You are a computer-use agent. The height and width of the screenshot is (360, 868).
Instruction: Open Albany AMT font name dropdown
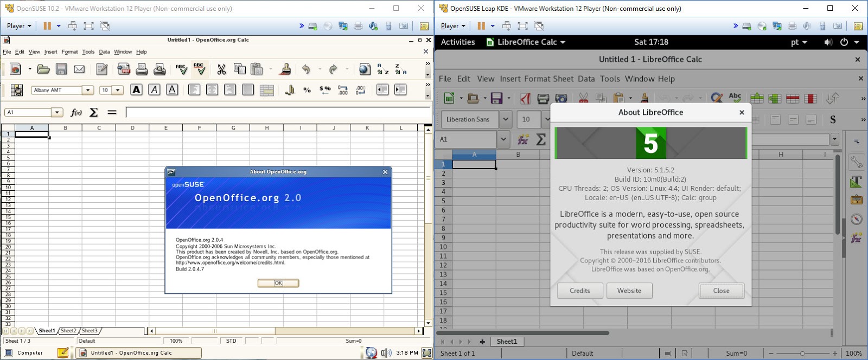88,90
